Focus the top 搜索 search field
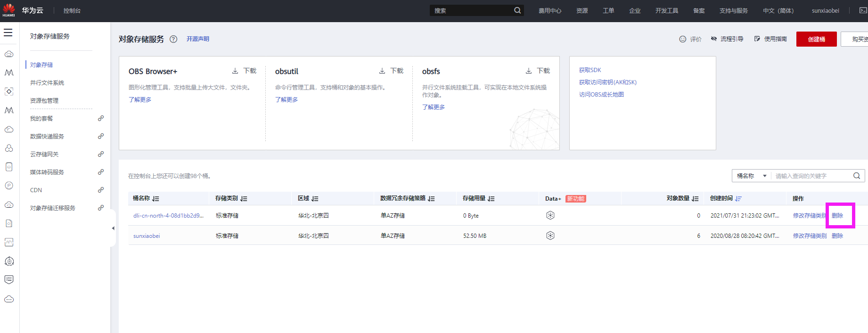The image size is (868, 333). 471,10
